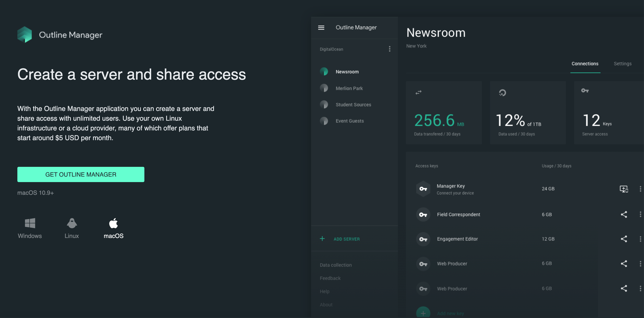Click the Access keys column header
The width and height of the screenshot is (644, 318).
coord(427,166)
